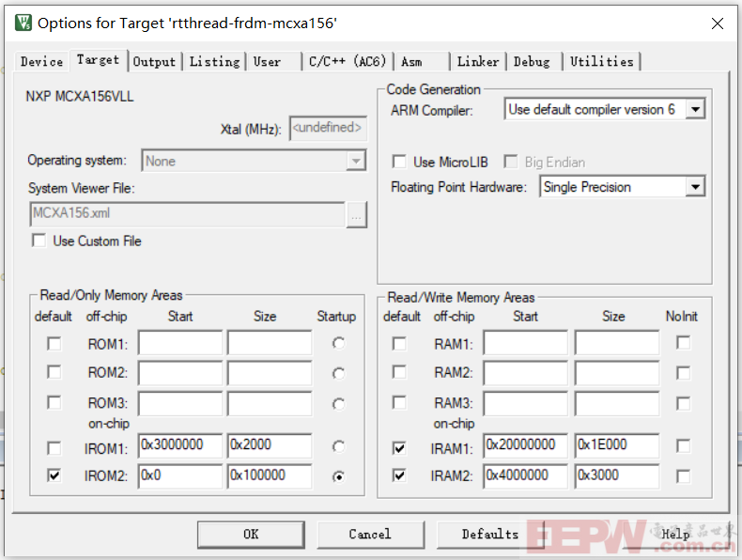The image size is (742, 560).
Task: Click the Keil uVision icon in the title bar
Action: [23, 23]
